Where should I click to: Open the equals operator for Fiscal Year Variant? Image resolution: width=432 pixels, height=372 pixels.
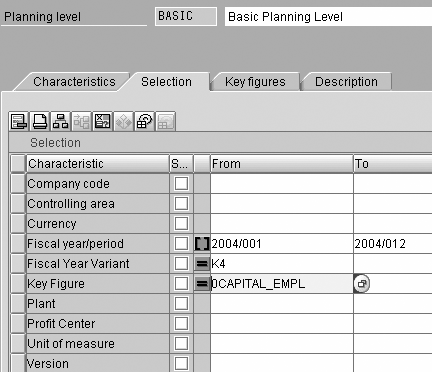[202, 264]
